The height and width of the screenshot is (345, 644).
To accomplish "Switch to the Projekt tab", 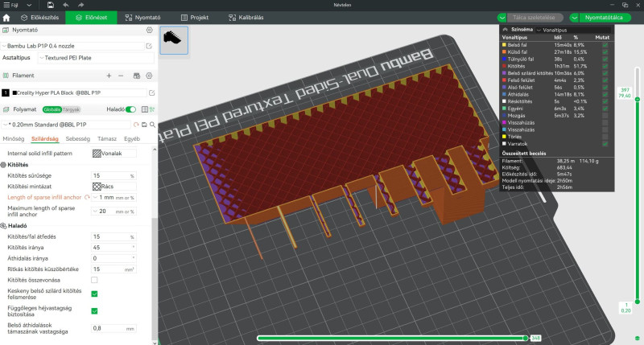I will coord(195,18).
